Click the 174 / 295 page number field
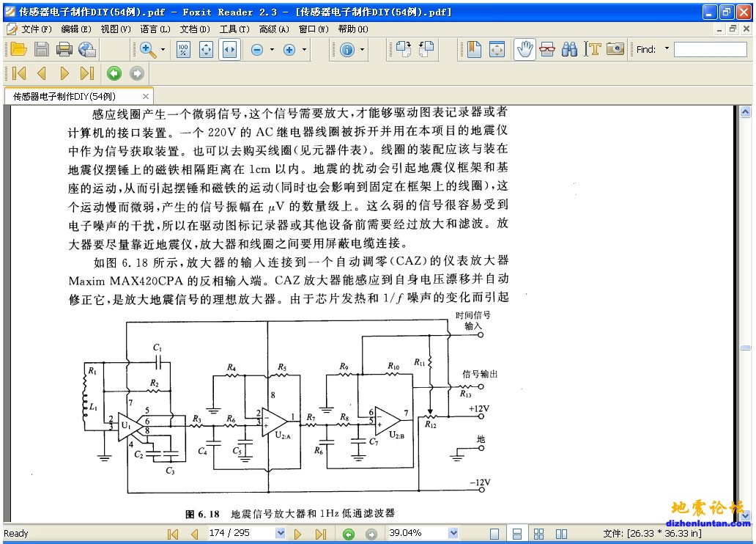 [x=240, y=533]
